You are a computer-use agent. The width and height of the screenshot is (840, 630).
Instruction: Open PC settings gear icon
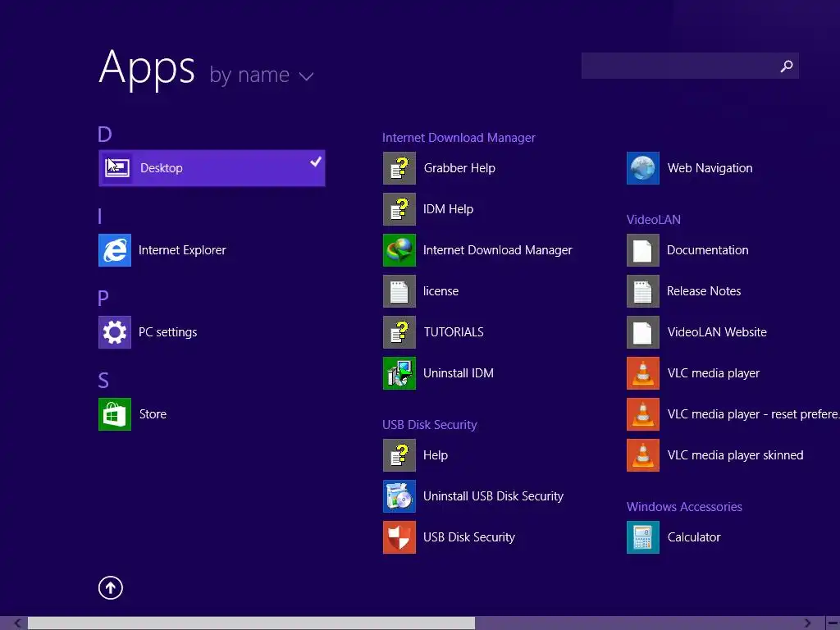[115, 332]
